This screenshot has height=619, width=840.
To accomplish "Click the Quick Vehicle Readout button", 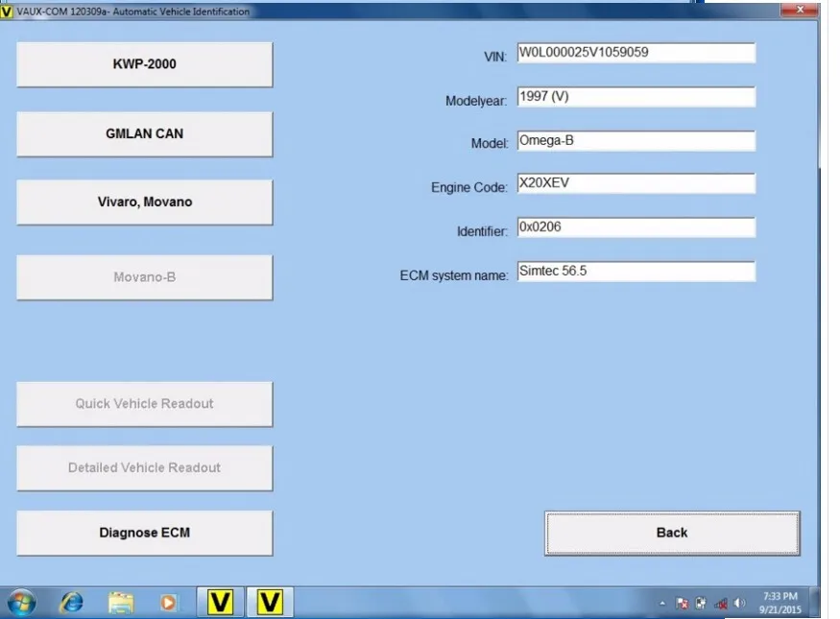I will [145, 404].
